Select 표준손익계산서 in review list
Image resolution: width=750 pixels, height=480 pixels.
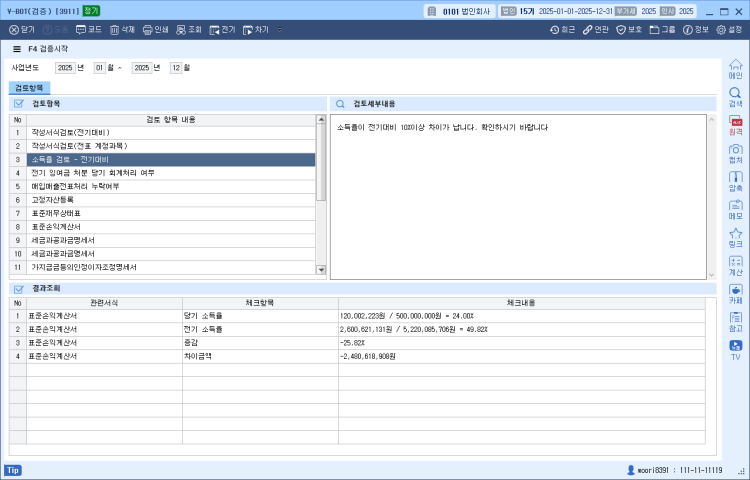[171, 227]
